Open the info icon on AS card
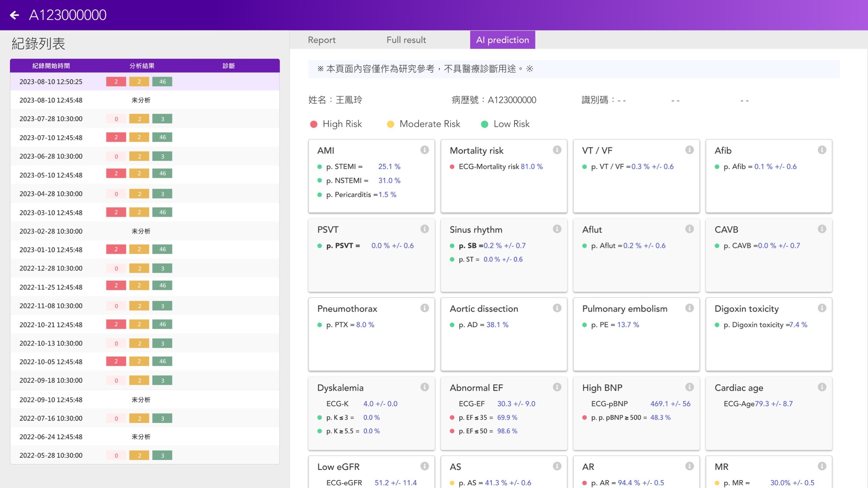 click(557, 466)
